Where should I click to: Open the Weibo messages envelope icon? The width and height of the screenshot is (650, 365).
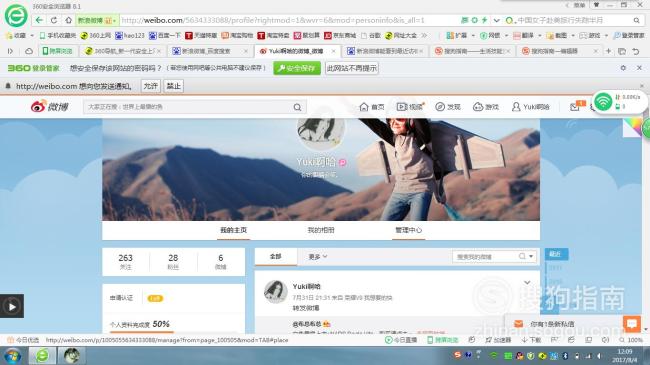click(575, 107)
